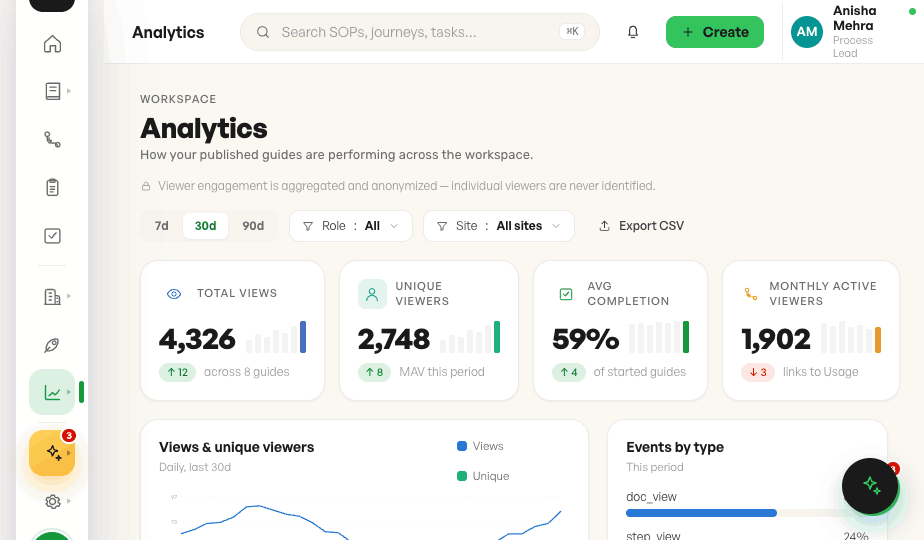The image size is (924, 540).
Task: Open the Site All sites dropdown
Action: [x=499, y=226]
